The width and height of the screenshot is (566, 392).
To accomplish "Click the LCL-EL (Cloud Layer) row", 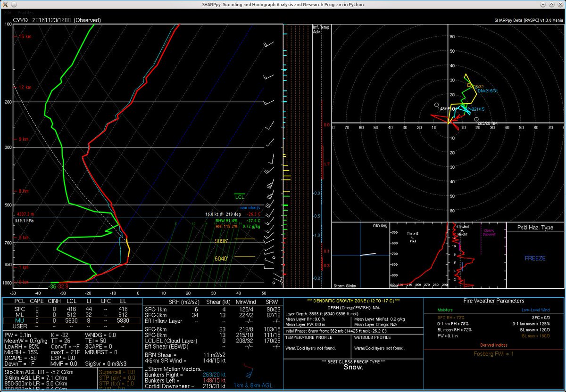I will [214, 340].
